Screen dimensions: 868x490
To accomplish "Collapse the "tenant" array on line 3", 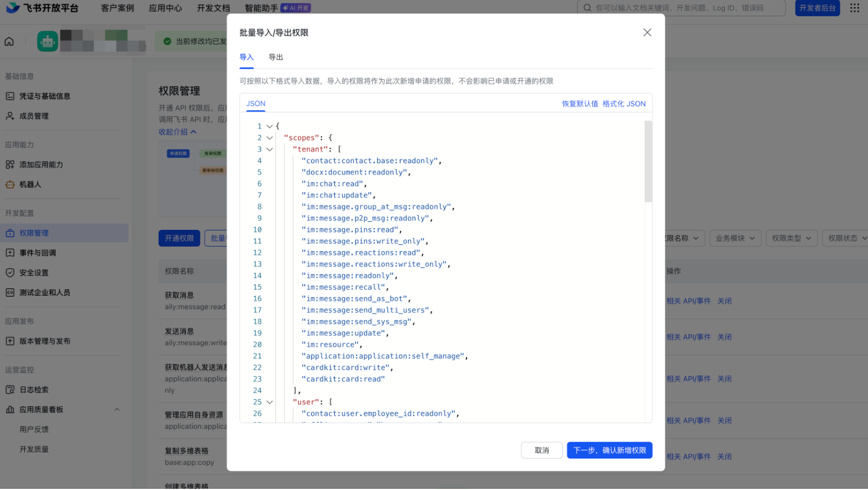I will (269, 149).
